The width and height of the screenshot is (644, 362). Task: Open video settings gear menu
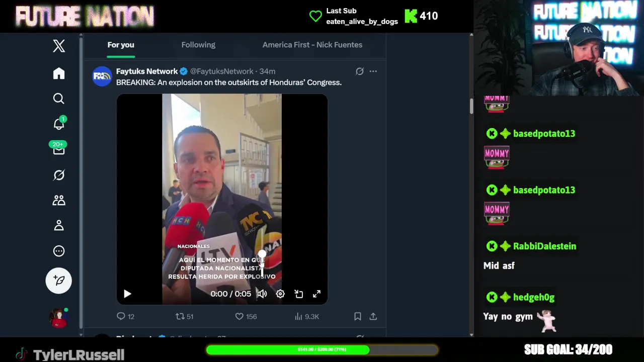280,294
